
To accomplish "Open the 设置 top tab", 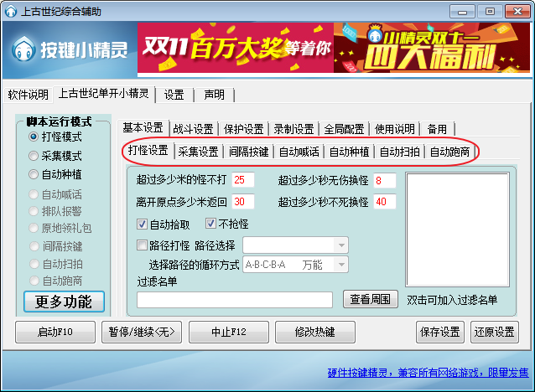I will point(174,95).
